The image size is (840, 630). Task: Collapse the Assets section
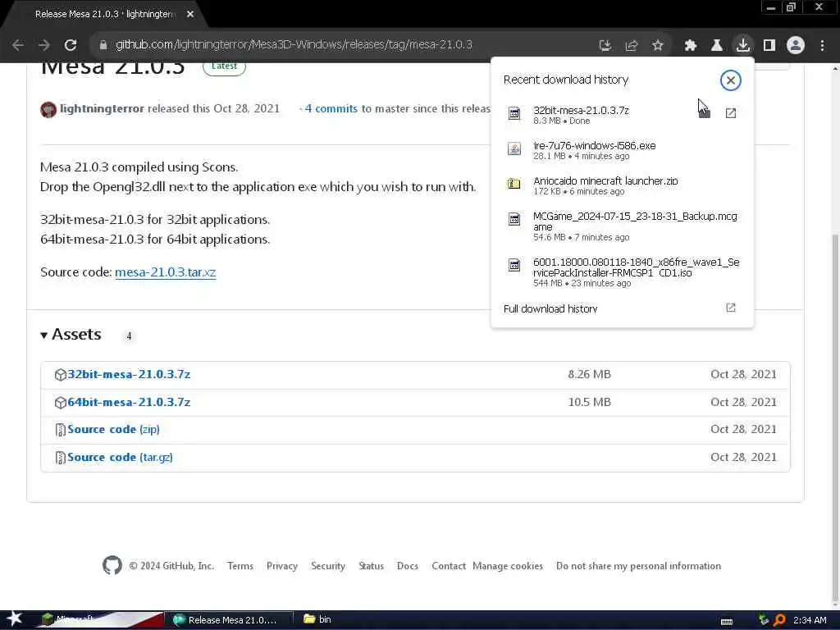(x=71, y=335)
